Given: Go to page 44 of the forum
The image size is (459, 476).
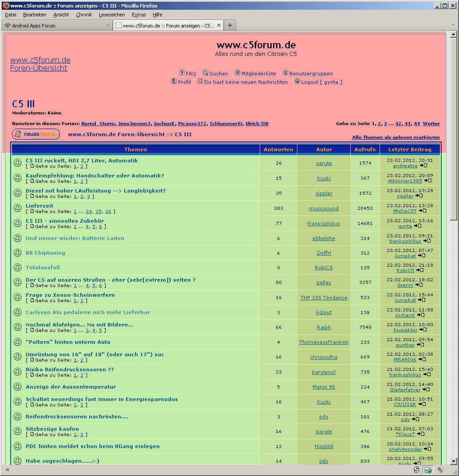Looking at the screenshot, I should [x=417, y=124].
